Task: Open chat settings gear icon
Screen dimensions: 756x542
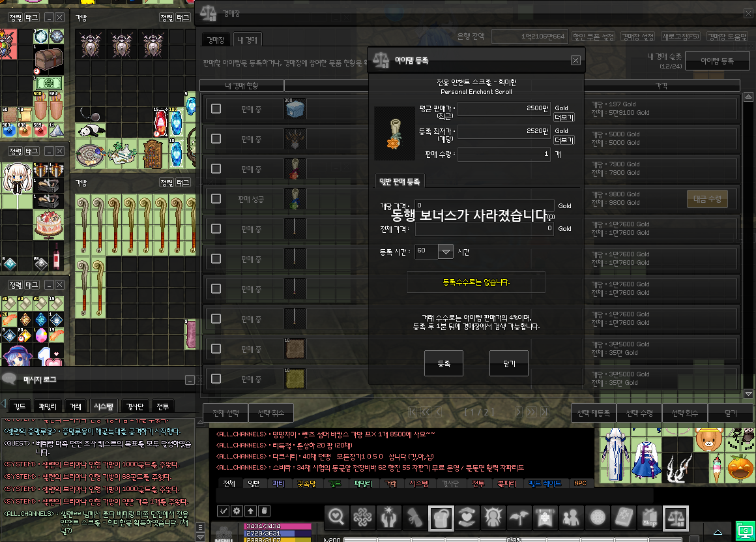Action: click(x=237, y=511)
